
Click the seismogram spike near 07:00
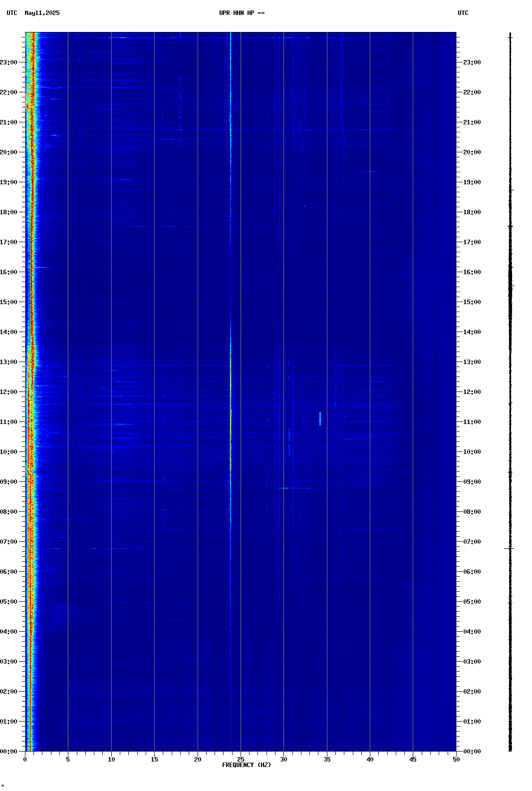(510, 548)
